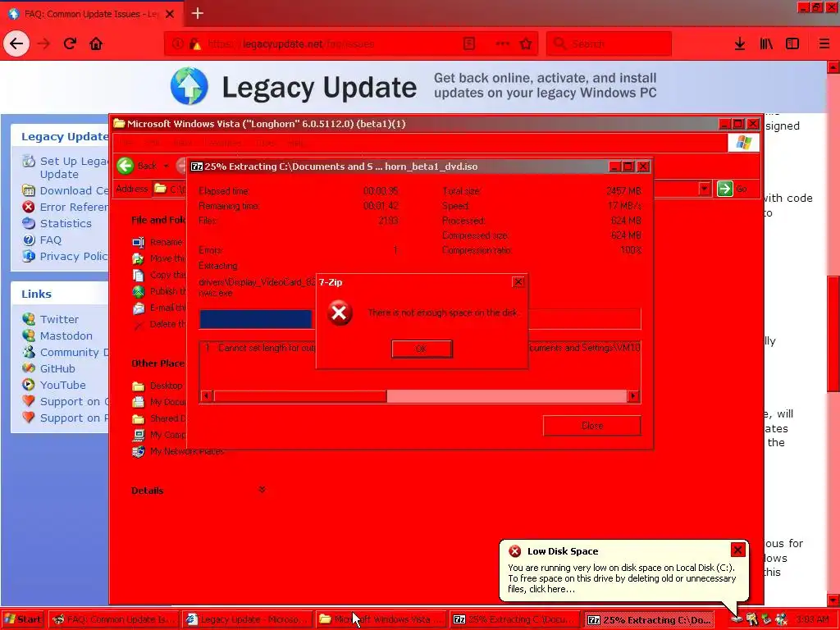Click the Start button

tap(22, 619)
